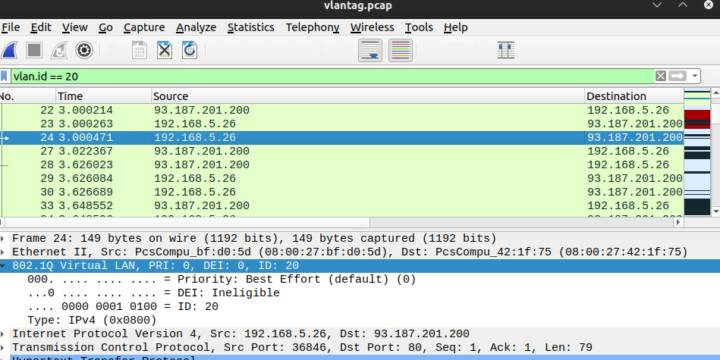The image size is (720, 360).
Task: Sort by the Destination column header
Action: pyautogui.click(x=634, y=96)
